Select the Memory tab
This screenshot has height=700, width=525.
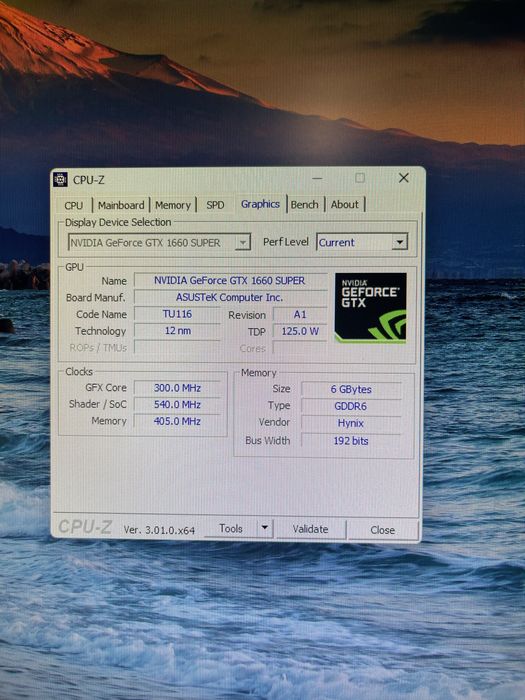point(173,205)
